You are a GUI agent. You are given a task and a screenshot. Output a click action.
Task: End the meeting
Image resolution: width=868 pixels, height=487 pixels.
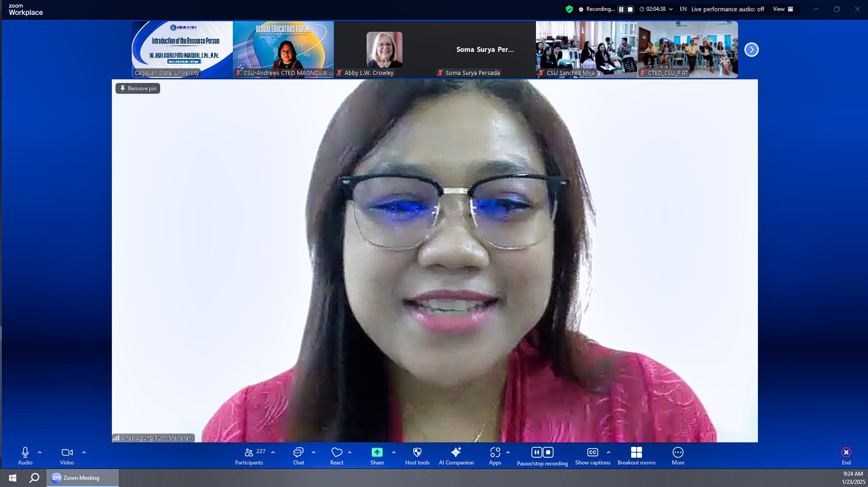846,456
